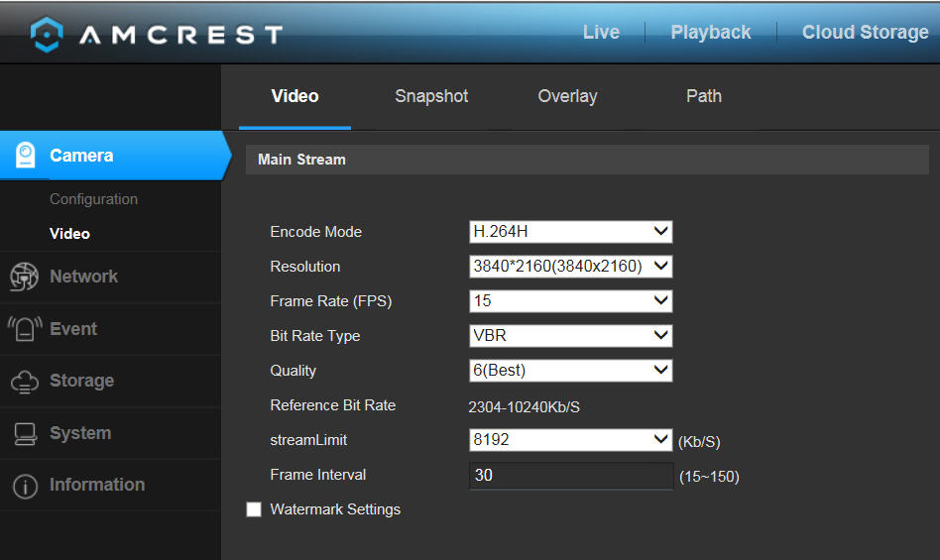Open the Resolution dropdown

(571, 267)
